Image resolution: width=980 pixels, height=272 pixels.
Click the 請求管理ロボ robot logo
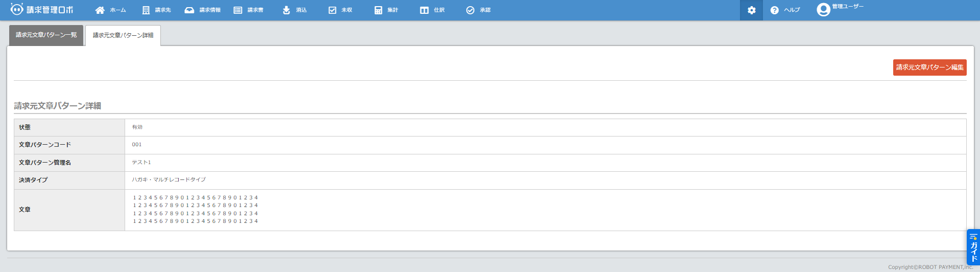pos(17,10)
